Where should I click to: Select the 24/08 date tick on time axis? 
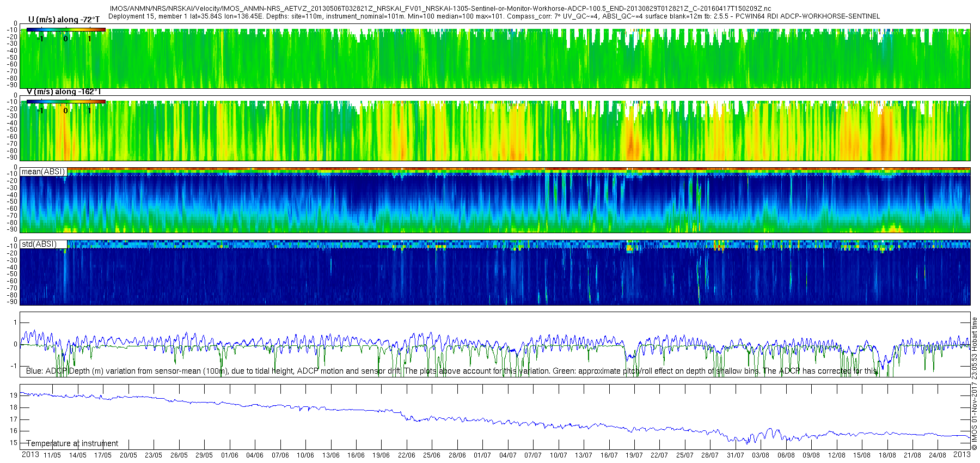[938, 455]
